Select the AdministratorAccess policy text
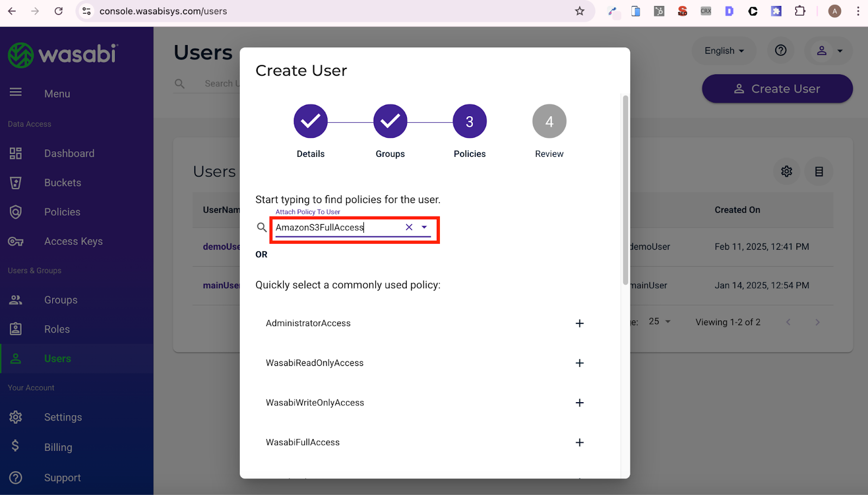Viewport: 868px width, 495px height. point(308,323)
